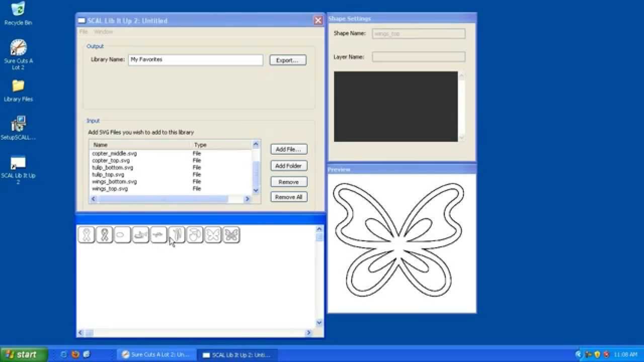This screenshot has width=644, height=362.
Task: Click the dark Shape Settings preview area
Action: (396, 107)
